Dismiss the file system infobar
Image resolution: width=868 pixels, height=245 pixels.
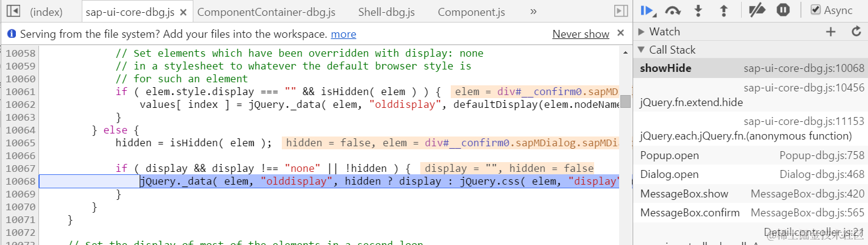(x=620, y=33)
